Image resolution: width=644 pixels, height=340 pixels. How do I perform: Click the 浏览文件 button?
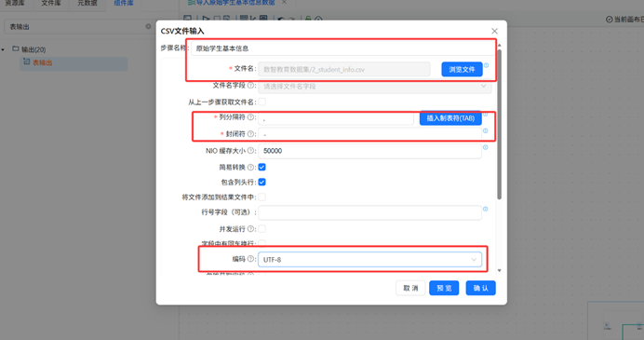(x=462, y=70)
